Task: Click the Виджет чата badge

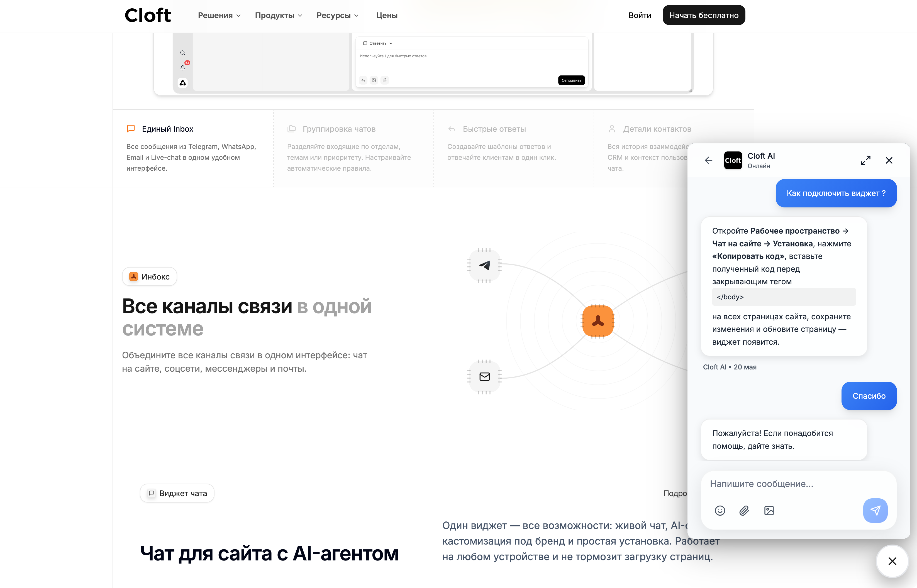Action: pos(177,493)
